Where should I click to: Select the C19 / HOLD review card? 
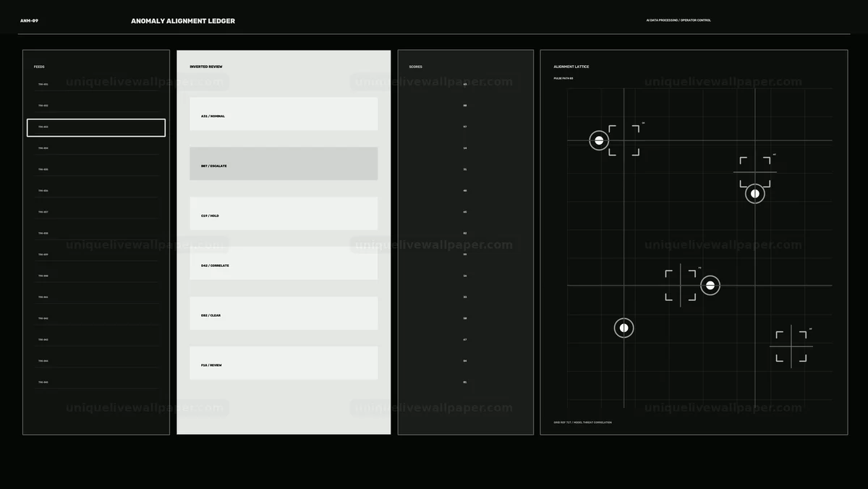(x=284, y=213)
